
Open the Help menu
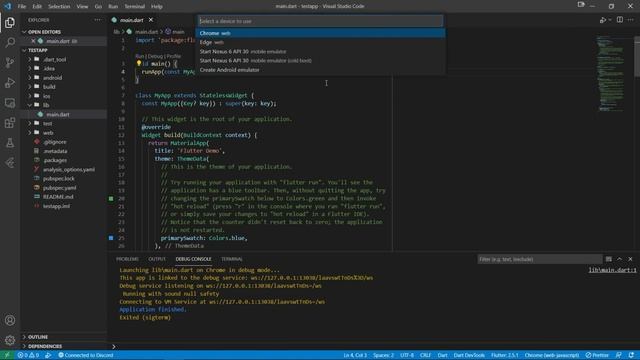157,6
